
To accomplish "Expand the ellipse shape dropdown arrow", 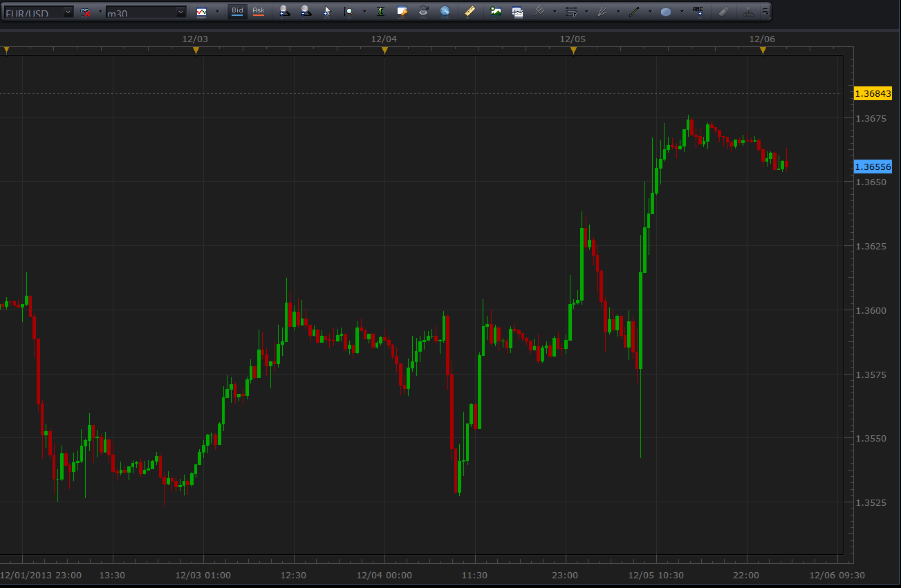I will click(x=682, y=12).
